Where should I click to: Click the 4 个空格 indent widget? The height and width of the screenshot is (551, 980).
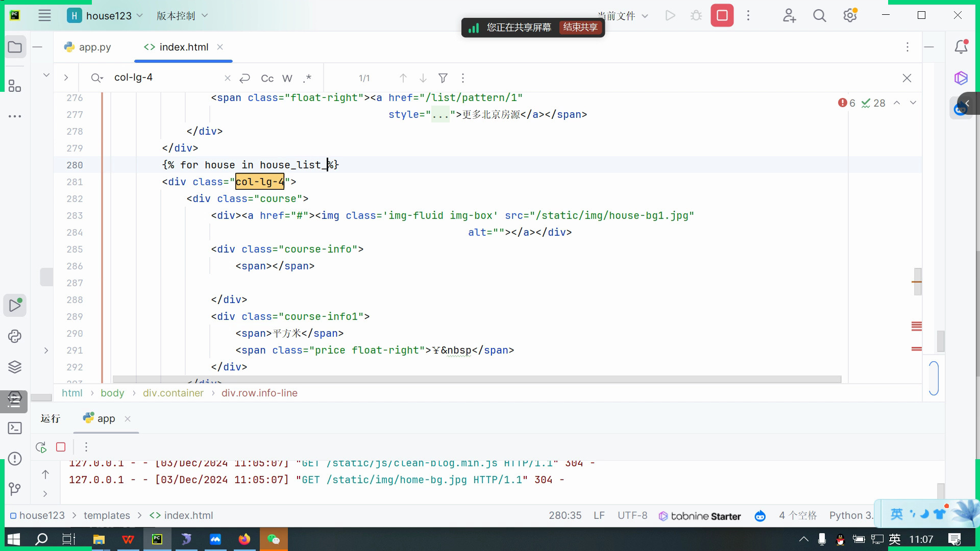[x=798, y=516]
